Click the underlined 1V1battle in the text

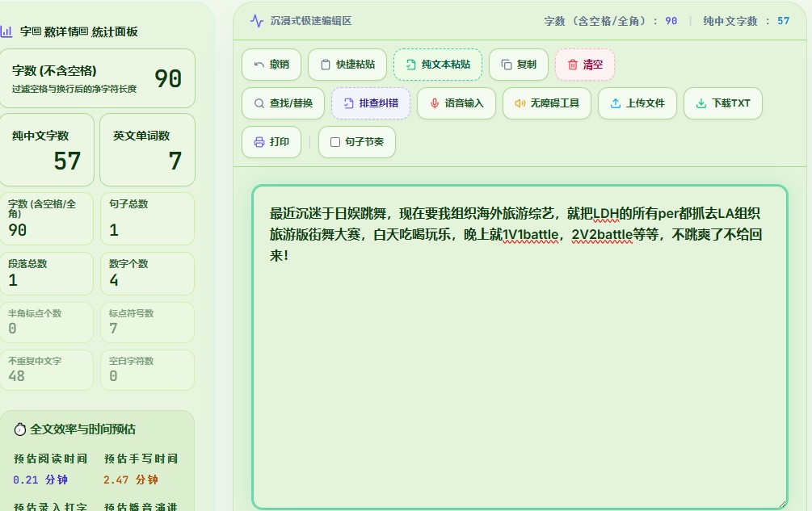pyautogui.click(x=531, y=235)
